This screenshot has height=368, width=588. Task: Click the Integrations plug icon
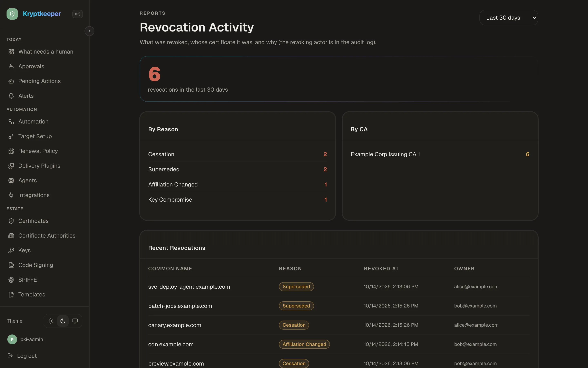pos(11,195)
